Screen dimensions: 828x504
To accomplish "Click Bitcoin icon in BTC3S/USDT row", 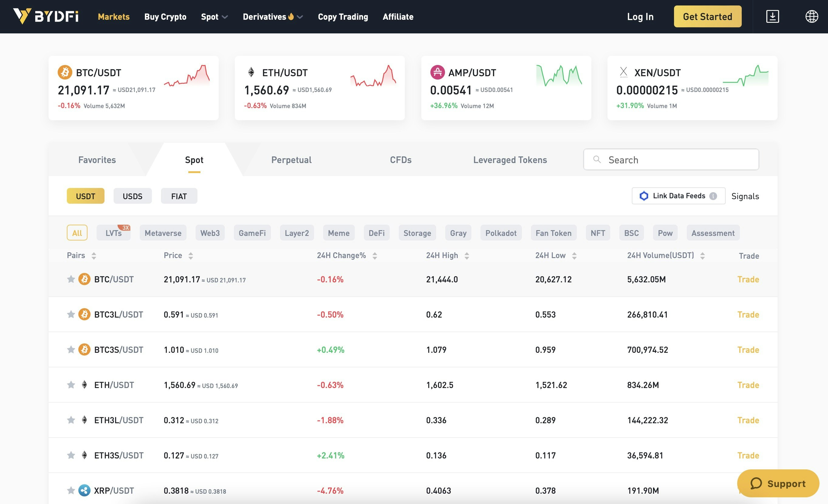I will 84,349.
